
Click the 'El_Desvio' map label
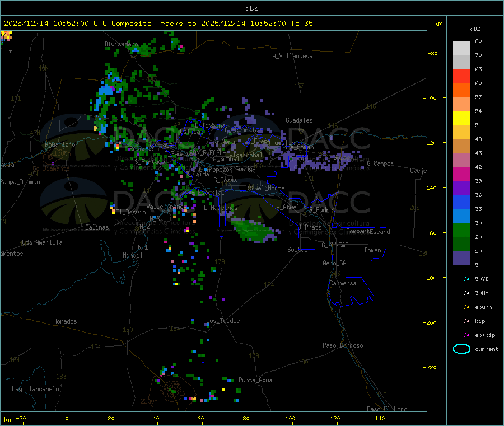pos(131,212)
